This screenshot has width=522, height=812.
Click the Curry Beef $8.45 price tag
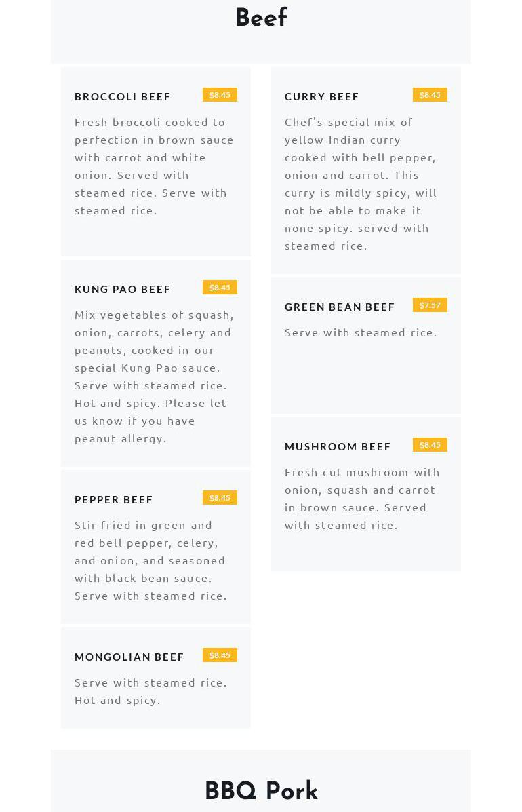[x=430, y=95]
